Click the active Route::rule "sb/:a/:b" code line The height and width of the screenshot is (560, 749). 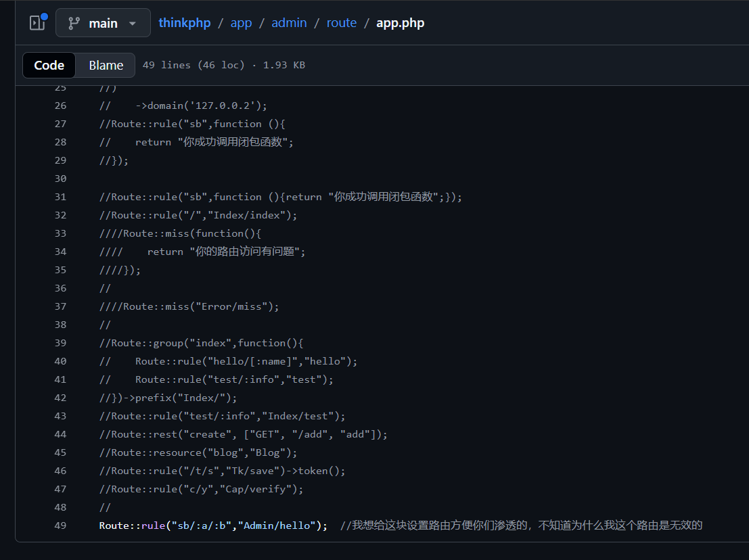(x=213, y=526)
